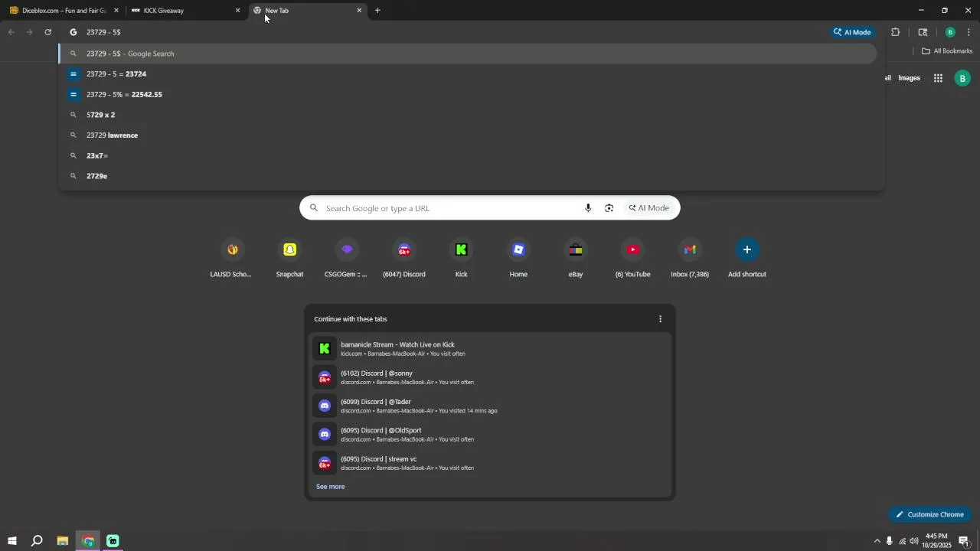
Task: Click the Customize Chrome button
Action: [x=930, y=514]
